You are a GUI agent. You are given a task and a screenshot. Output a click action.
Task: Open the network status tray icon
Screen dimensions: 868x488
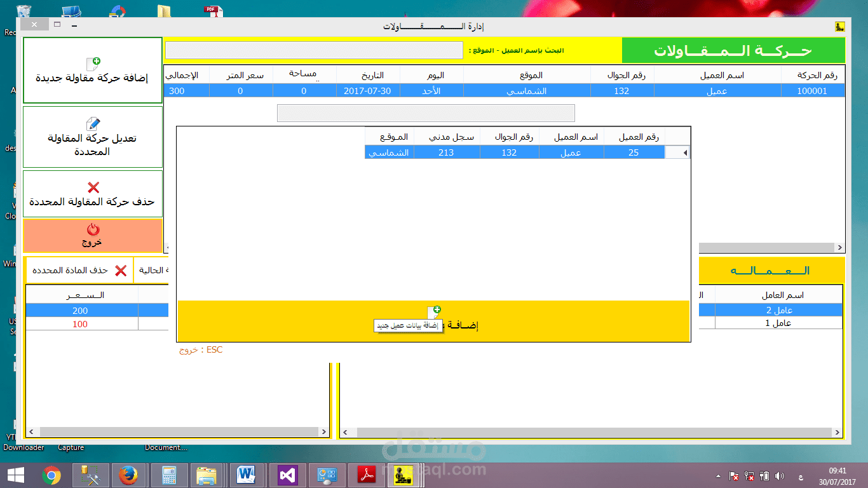(749, 475)
